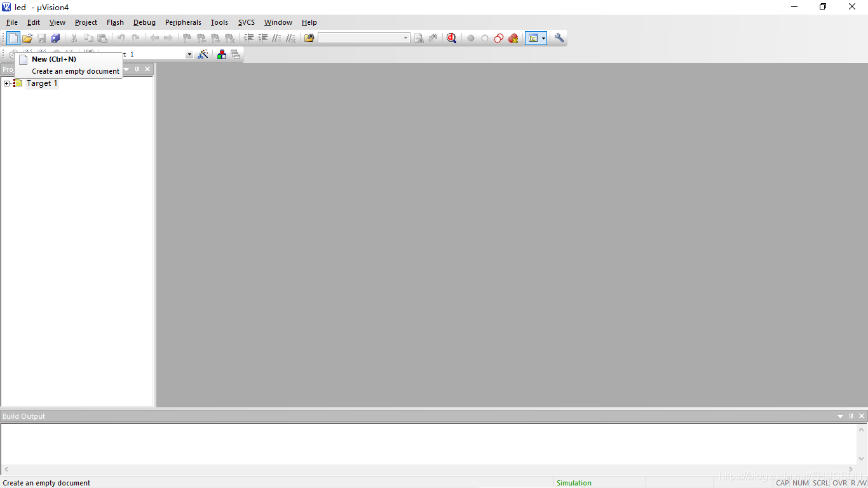Click the Manage Multi-Project Workspace icon
868x488 pixels.
[235, 55]
